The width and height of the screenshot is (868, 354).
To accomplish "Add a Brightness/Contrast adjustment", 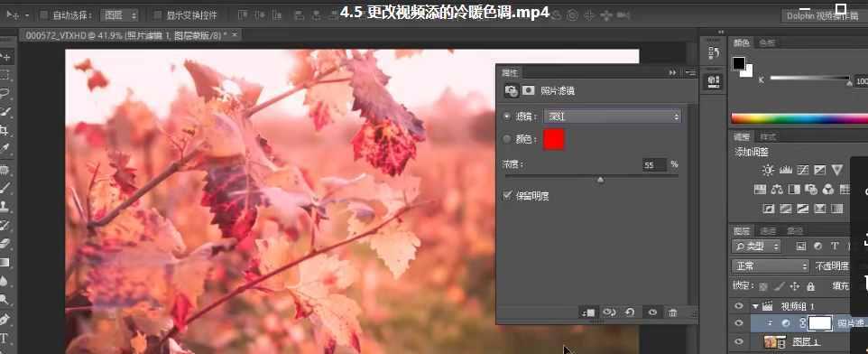I will point(768,170).
